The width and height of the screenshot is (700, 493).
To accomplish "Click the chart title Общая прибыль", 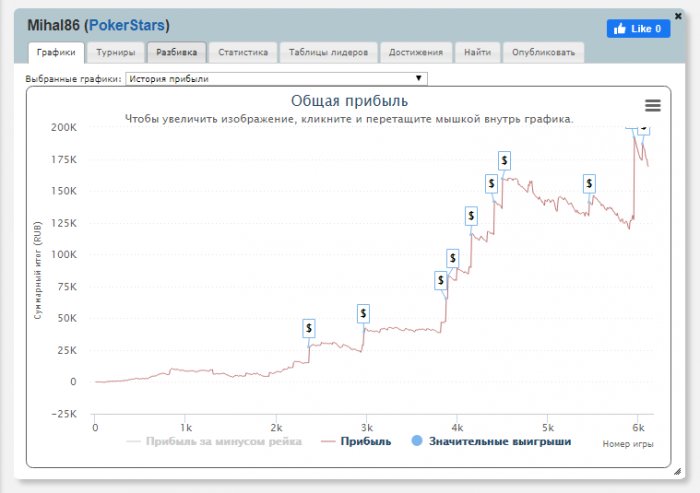I will 349,100.
